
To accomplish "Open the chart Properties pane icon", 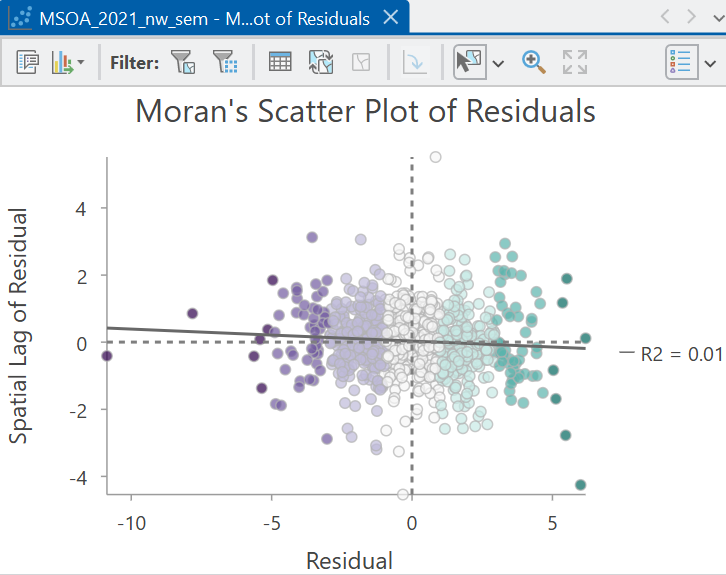I will point(28,62).
